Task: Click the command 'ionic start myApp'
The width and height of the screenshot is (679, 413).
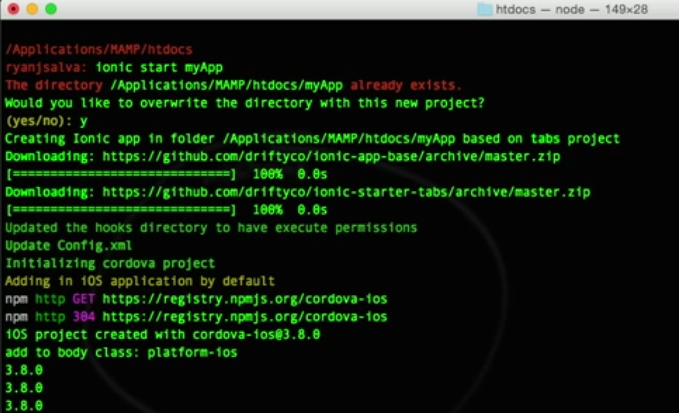Action: click(x=159, y=67)
